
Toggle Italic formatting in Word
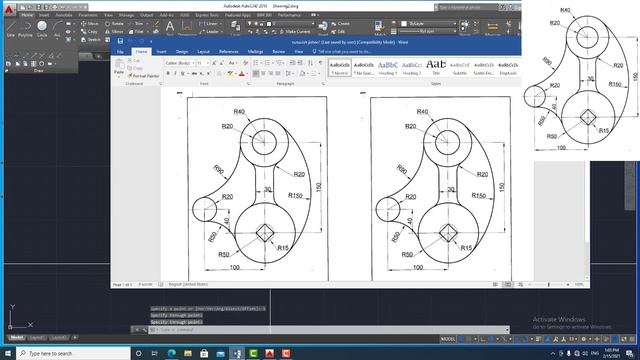(x=175, y=73)
